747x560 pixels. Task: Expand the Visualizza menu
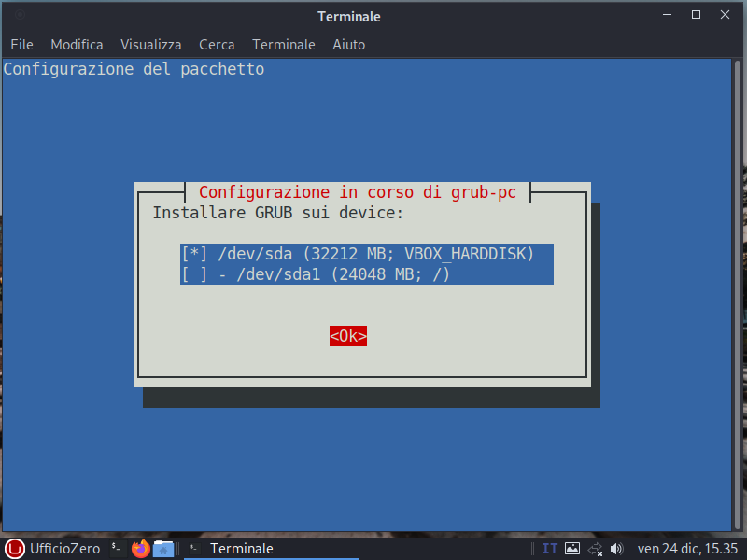click(150, 45)
